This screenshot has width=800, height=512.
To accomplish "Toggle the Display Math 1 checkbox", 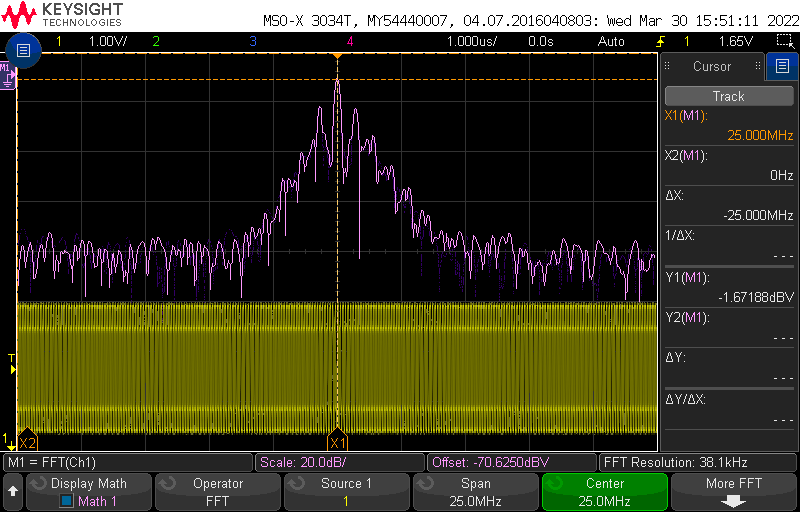I will [x=66, y=501].
